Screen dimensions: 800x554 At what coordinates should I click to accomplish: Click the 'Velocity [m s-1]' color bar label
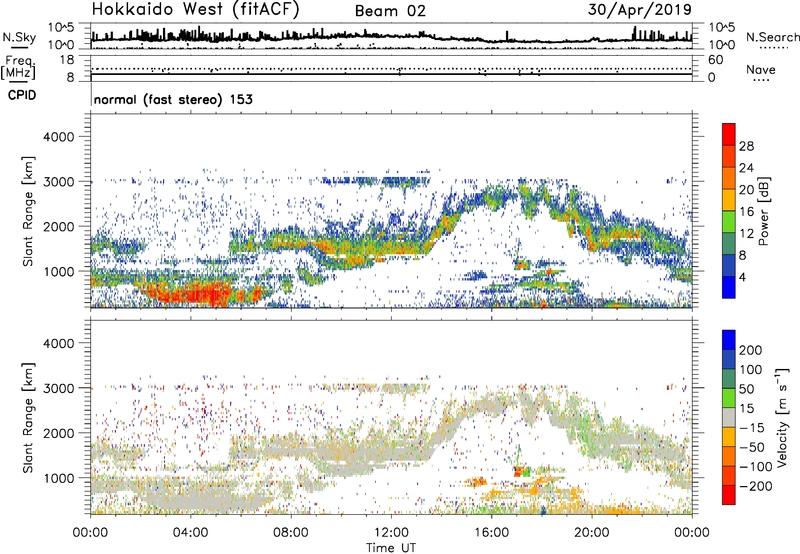coord(781,417)
